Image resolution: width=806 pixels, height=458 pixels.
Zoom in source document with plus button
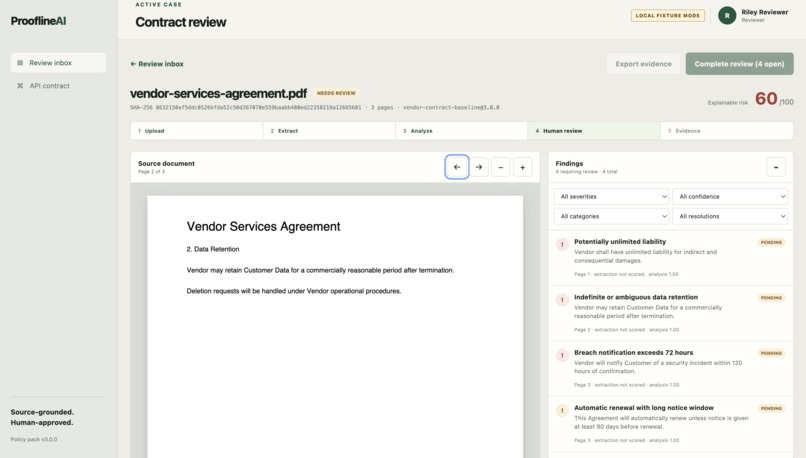coord(522,167)
